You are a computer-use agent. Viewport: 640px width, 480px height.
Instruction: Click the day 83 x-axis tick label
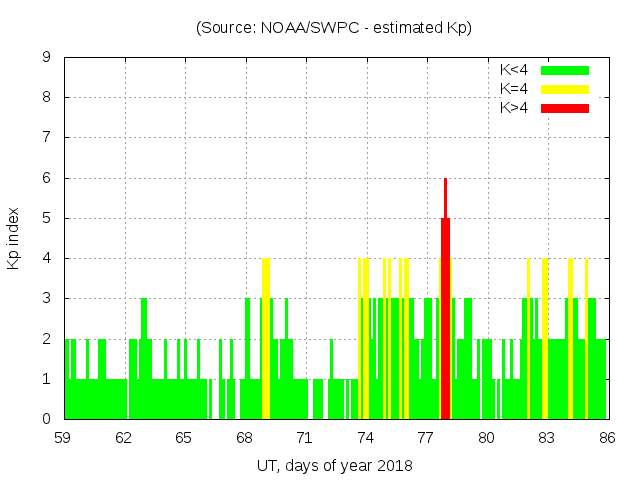pos(546,438)
